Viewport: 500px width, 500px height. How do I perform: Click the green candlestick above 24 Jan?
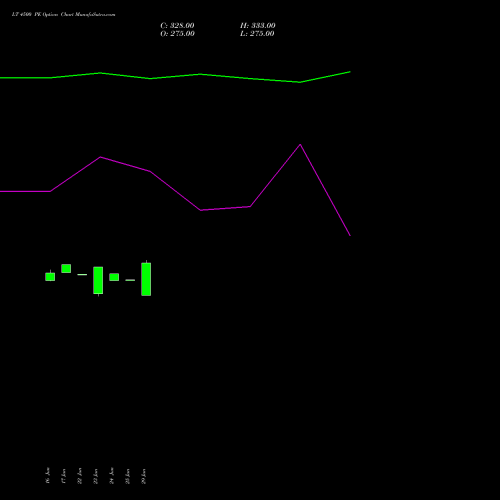pyautogui.click(x=114, y=277)
